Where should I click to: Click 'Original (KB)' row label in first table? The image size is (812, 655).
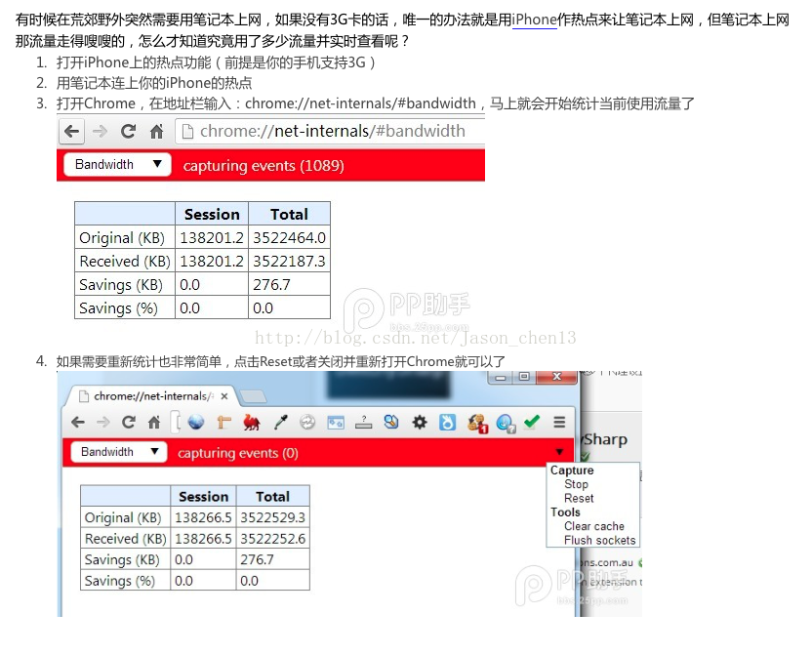125,237
